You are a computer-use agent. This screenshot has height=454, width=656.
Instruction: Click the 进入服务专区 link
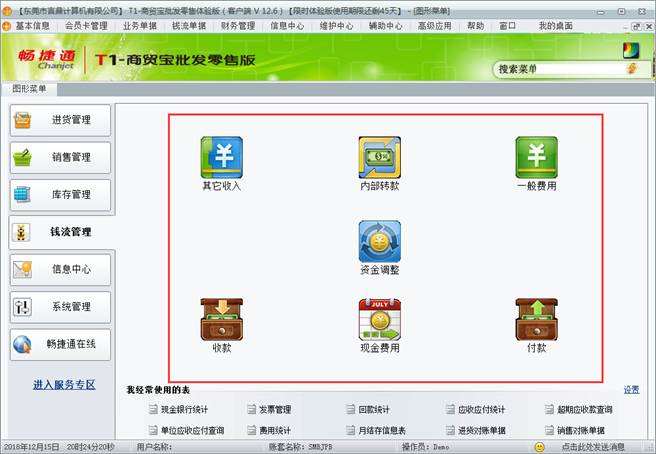pos(63,384)
